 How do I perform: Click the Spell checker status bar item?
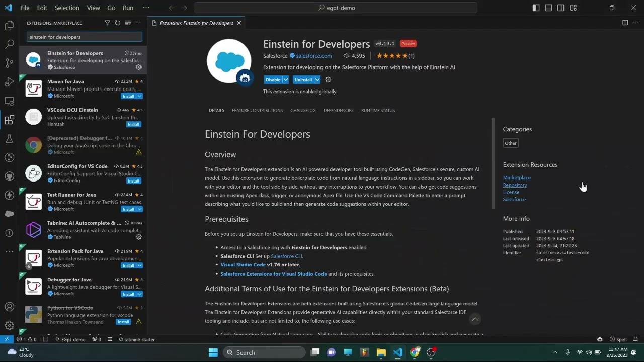pyautogui.click(x=618, y=339)
